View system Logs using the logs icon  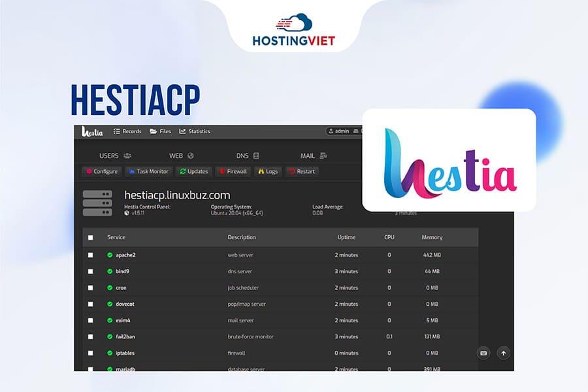coord(261,171)
